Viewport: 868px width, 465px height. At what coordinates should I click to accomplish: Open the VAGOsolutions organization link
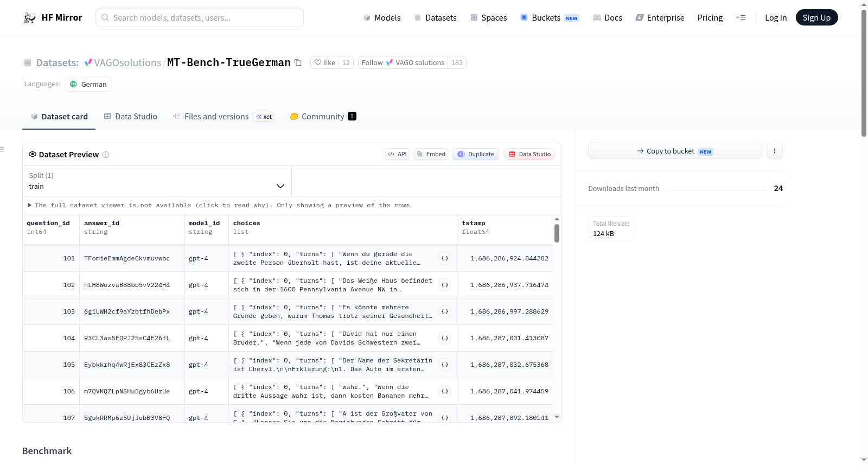[127, 62]
